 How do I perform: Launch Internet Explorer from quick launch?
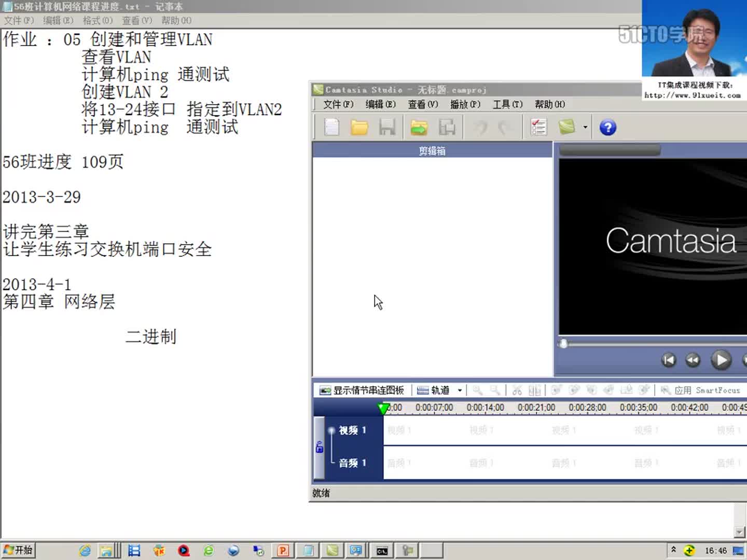click(85, 551)
